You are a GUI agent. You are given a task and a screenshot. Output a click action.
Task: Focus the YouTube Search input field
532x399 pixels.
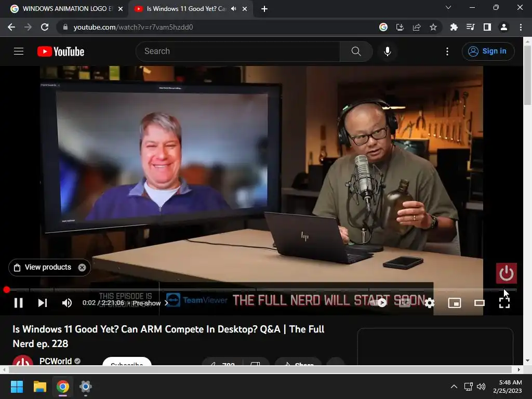point(237,51)
